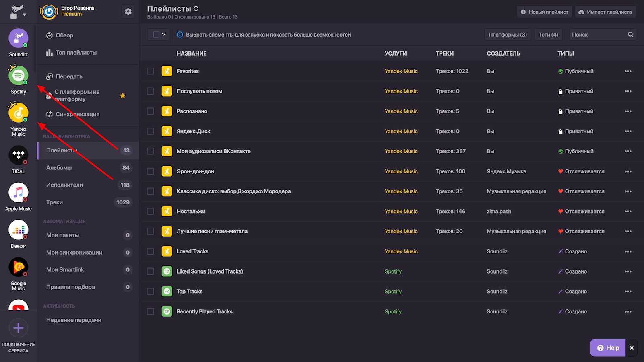This screenshot has width=644, height=362.
Task: Open the Apple Music service icon
Action: coord(19,193)
